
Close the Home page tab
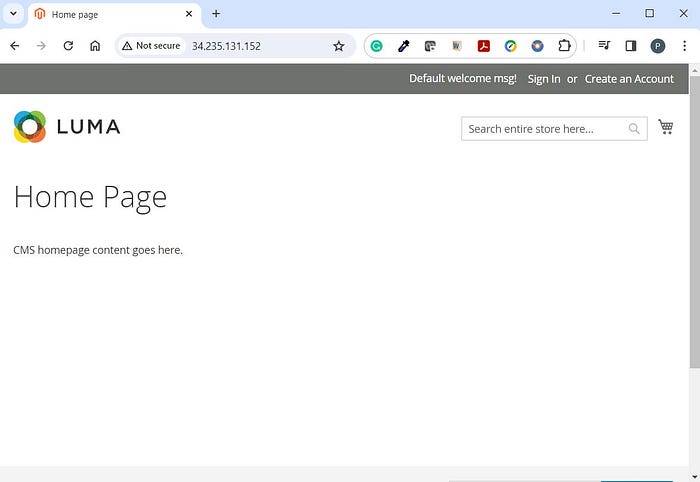coord(189,14)
